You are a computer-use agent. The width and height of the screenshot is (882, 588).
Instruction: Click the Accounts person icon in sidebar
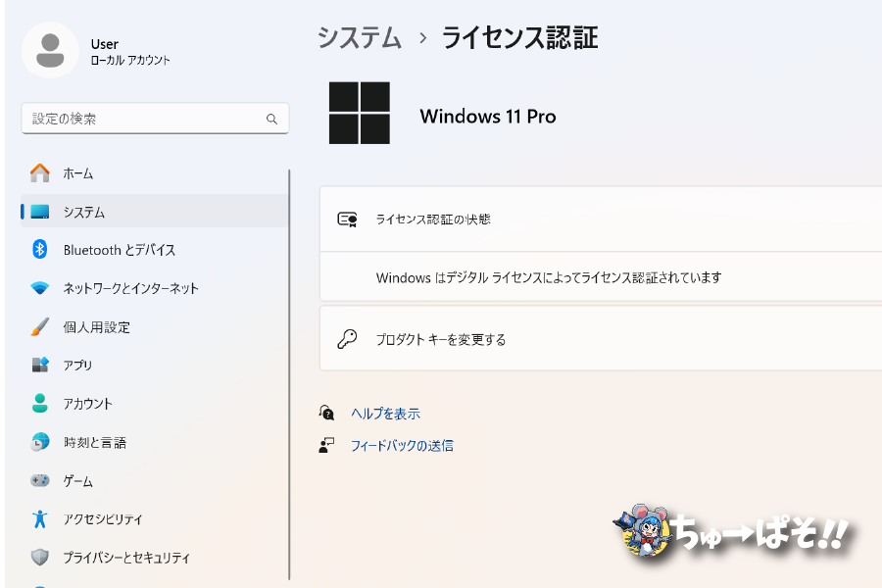pyautogui.click(x=40, y=403)
